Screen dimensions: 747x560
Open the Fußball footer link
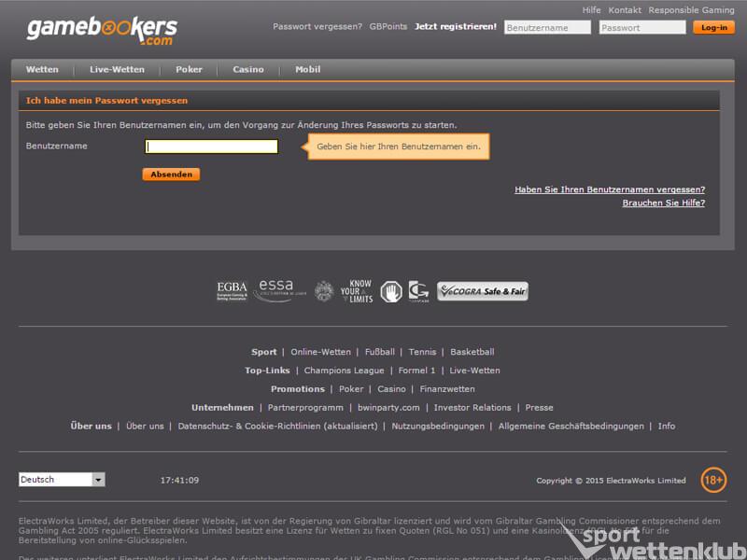(380, 352)
